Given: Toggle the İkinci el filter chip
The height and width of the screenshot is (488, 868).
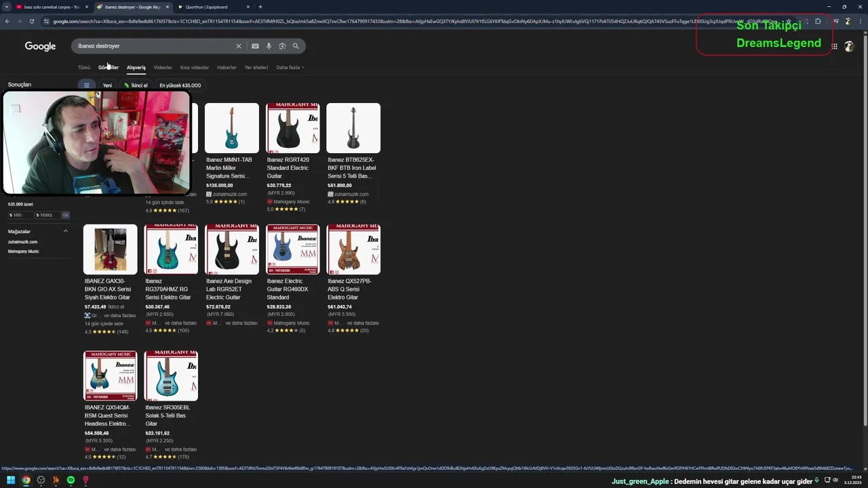Looking at the screenshot, I should (136, 85).
